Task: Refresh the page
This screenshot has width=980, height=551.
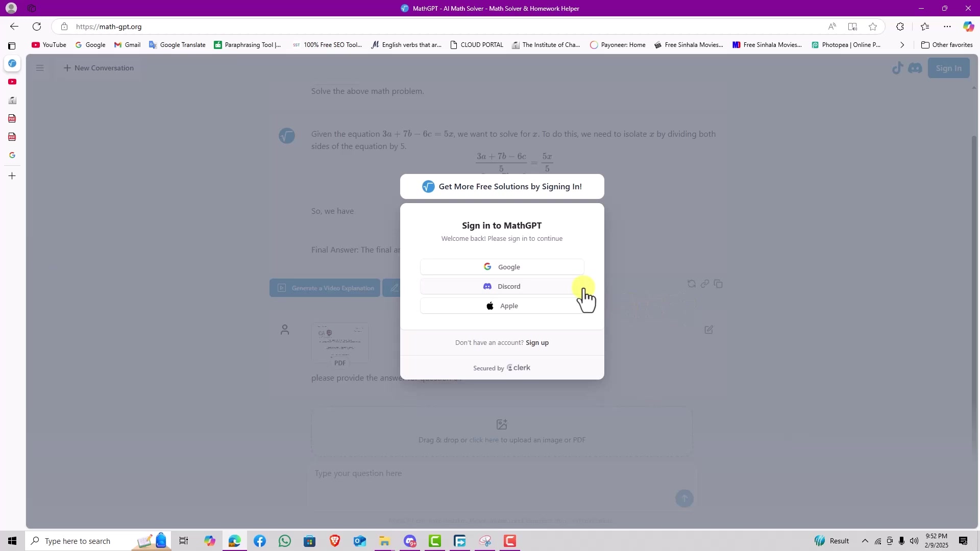Action: coord(37,27)
